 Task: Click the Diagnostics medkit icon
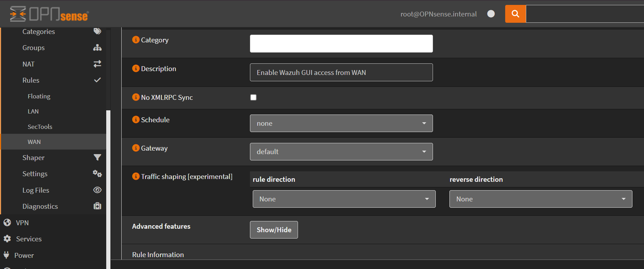coord(97,206)
